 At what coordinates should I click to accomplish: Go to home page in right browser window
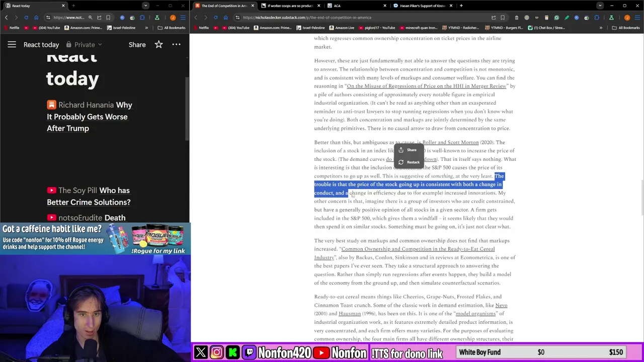(x=225, y=18)
